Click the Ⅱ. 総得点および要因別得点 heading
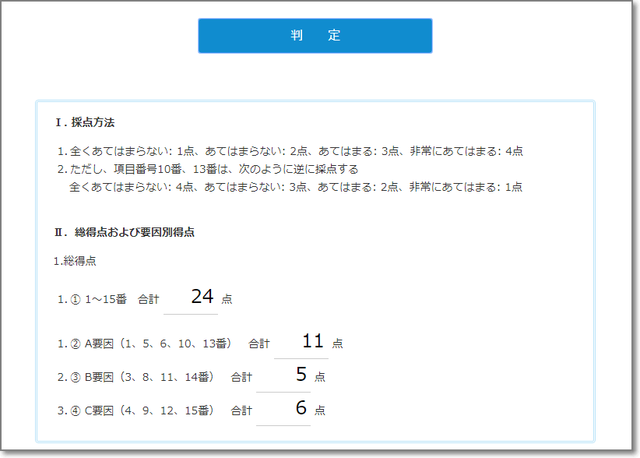640x458 pixels. tap(124, 232)
